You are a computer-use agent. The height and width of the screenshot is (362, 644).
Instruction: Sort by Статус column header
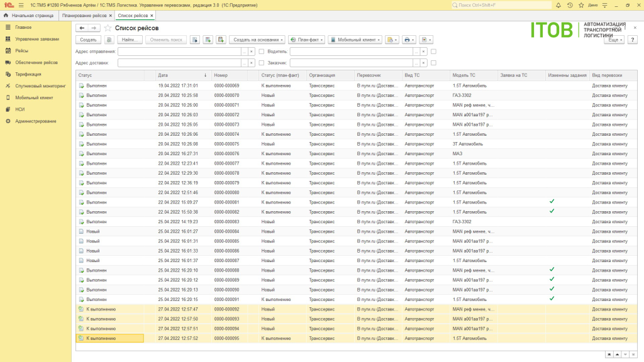coord(110,75)
